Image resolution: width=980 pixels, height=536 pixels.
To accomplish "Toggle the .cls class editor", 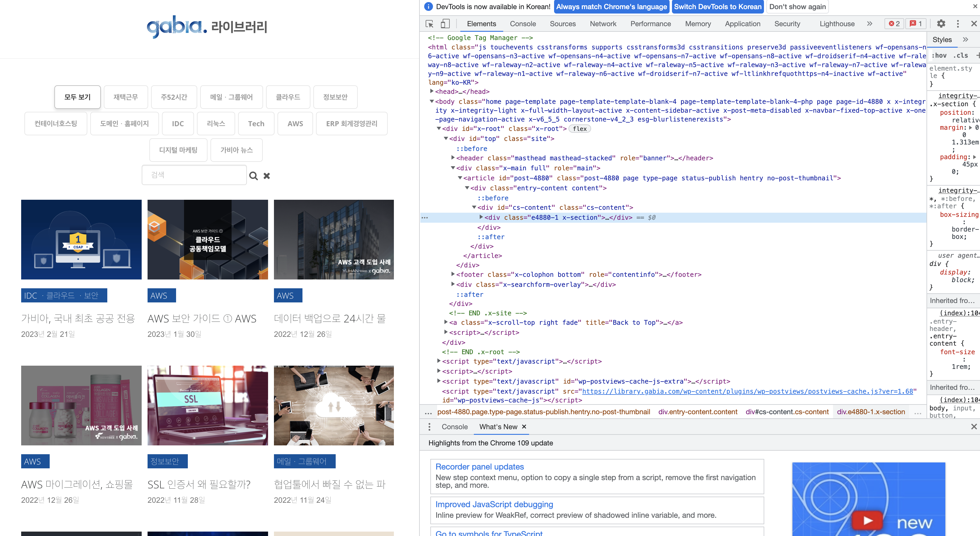I will click(x=961, y=56).
